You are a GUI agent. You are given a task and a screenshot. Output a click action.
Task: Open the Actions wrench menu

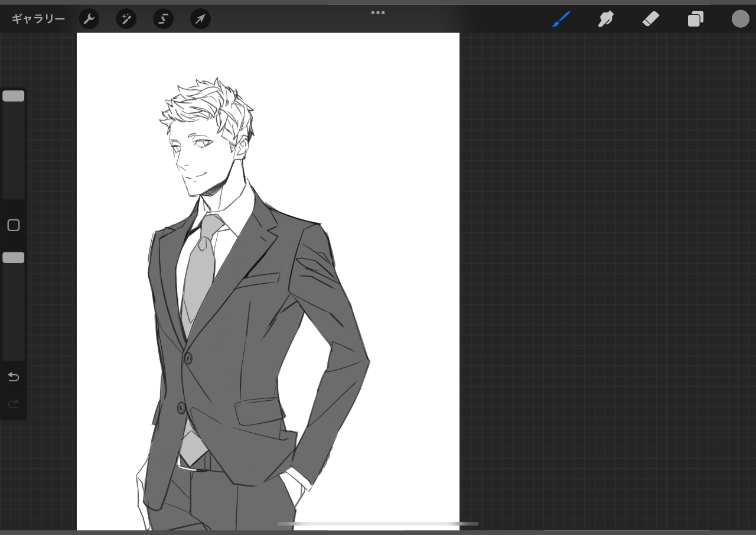(89, 19)
